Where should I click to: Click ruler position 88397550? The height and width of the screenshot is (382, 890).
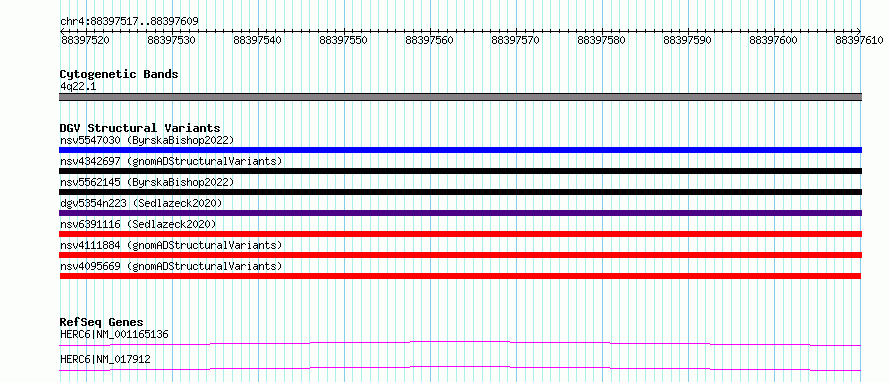344,40
